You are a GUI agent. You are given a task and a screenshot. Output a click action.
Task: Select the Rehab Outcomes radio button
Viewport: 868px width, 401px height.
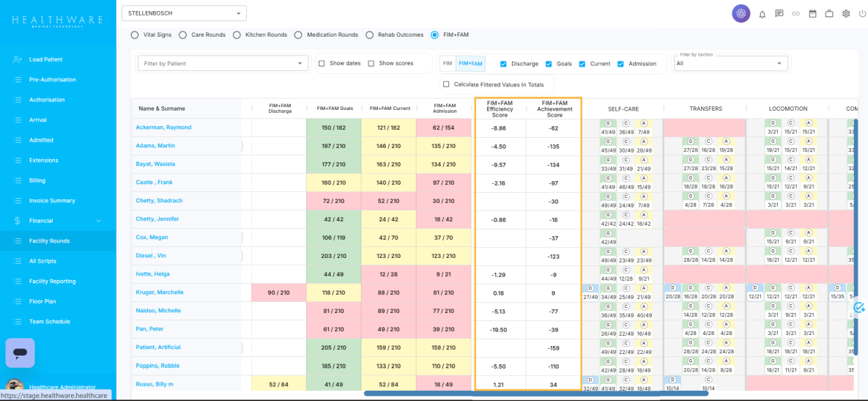click(370, 34)
